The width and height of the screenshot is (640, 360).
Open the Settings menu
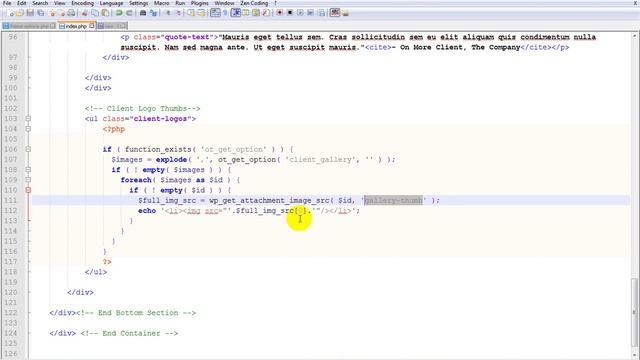(138, 3)
